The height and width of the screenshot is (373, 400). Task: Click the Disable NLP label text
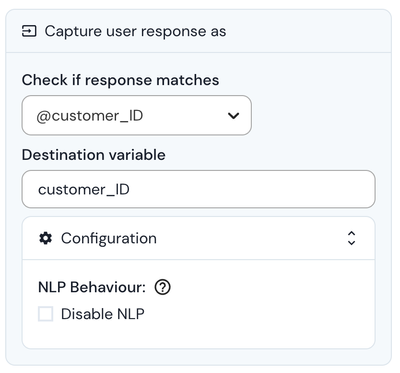point(103,314)
